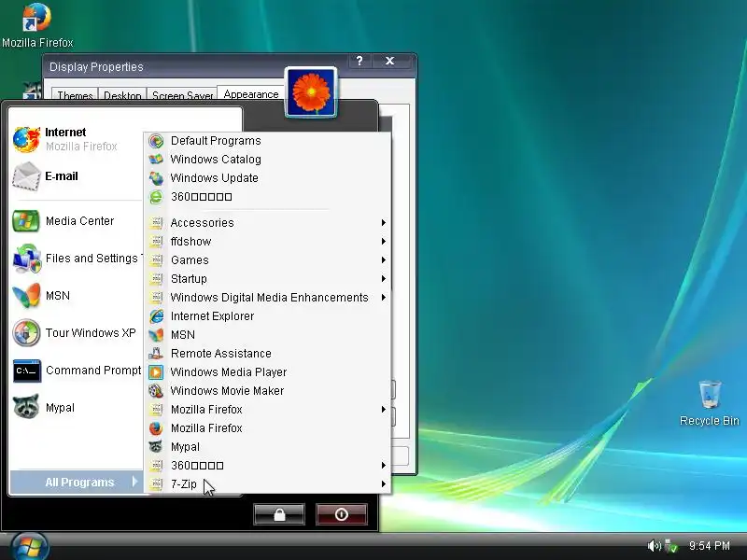This screenshot has height=560, width=747.
Task: Expand the Accessories submenu arrow
Action: [383, 223]
